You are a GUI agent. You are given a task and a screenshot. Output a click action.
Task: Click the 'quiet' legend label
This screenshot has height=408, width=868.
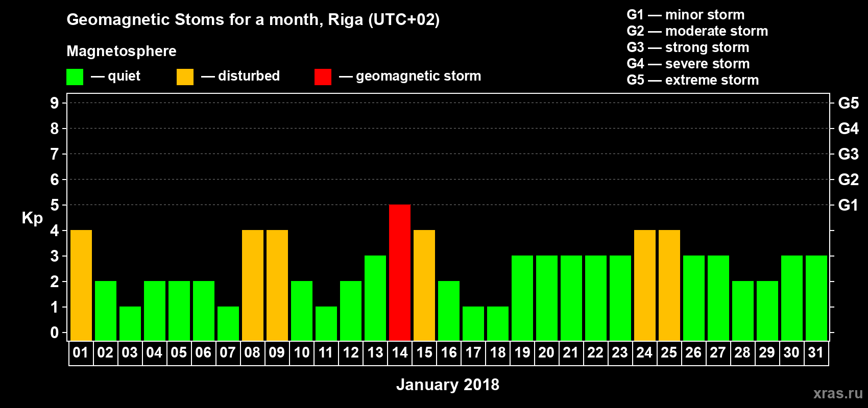(x=124, y=76)
